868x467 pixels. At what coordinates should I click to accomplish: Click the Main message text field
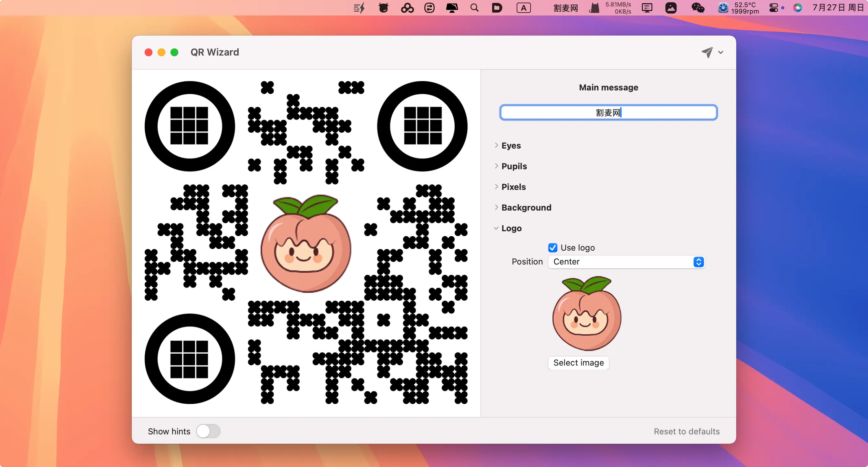[x=609, y=112]
